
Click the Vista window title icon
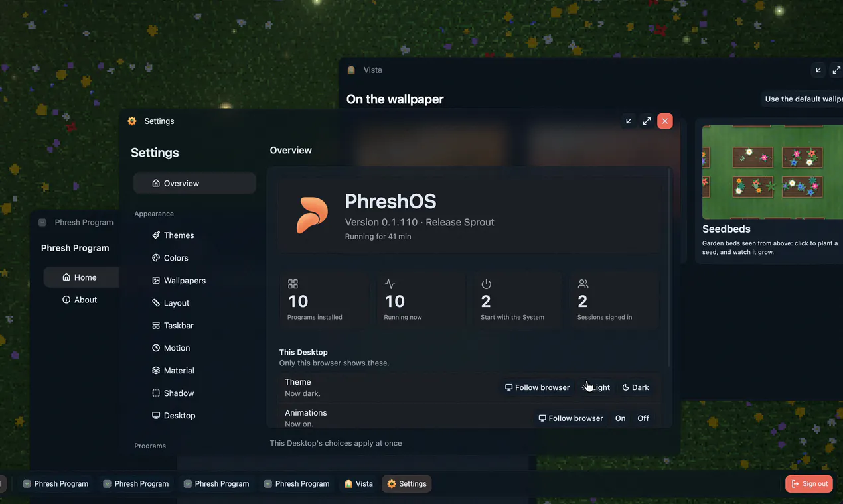coord(351,70)
